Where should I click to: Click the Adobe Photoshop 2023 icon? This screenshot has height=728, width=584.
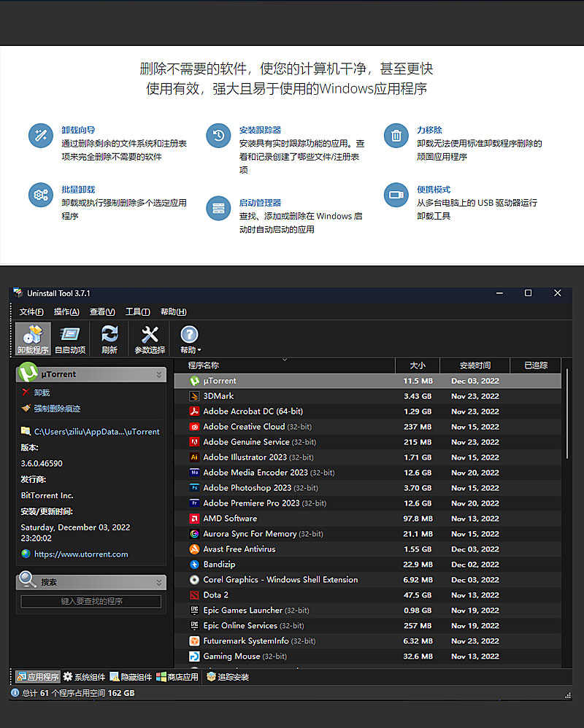click(194, 488)
